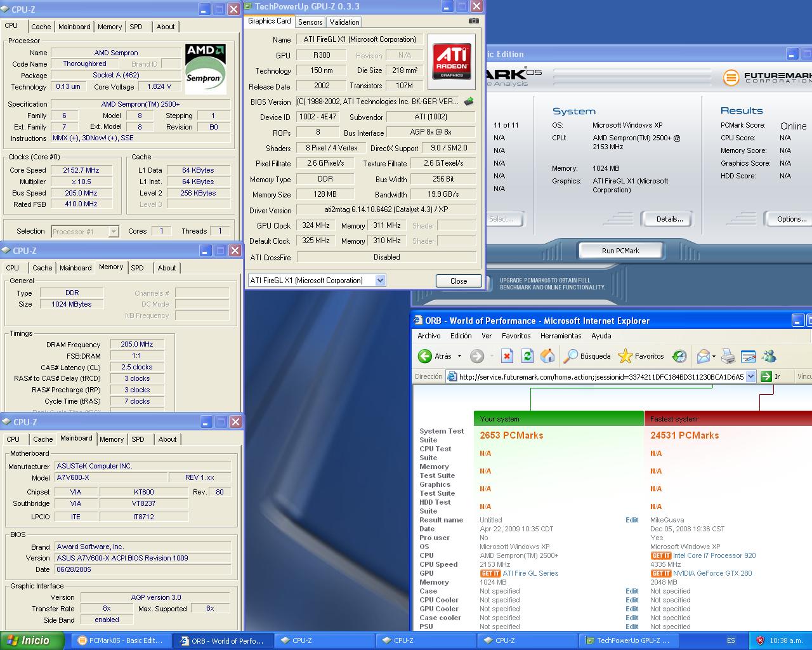The width and height of the screenshot is (812, 650).
Task: Click the Driver Version field in GPU-Z
Action: click(386, 209)
